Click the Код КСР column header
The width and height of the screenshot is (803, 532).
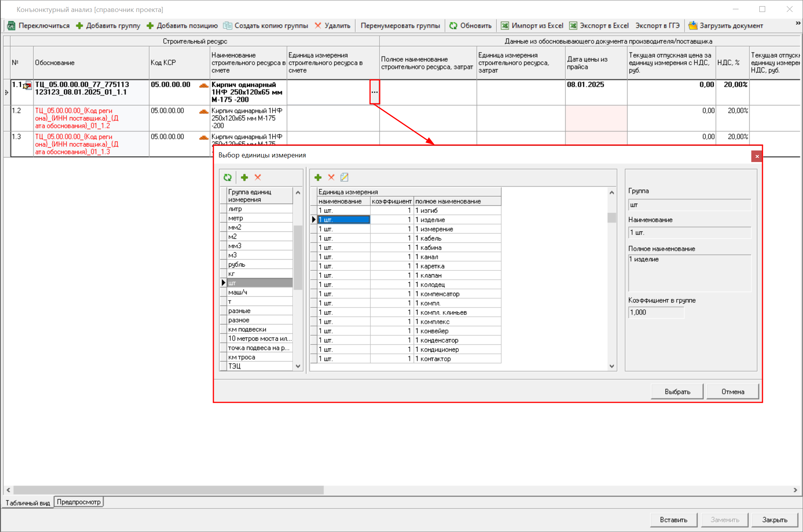pyautogui.click(x=179, y=63)
